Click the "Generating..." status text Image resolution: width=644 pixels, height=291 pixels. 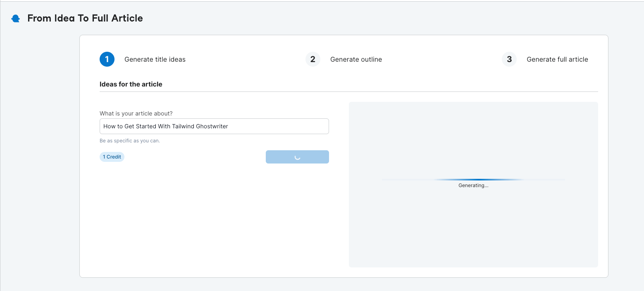tap(473, 186)
